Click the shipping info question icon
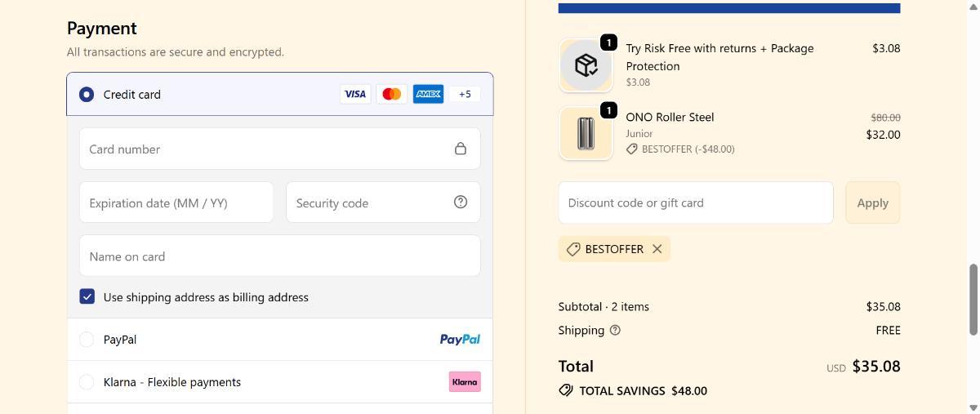 [x=615, y=330]
